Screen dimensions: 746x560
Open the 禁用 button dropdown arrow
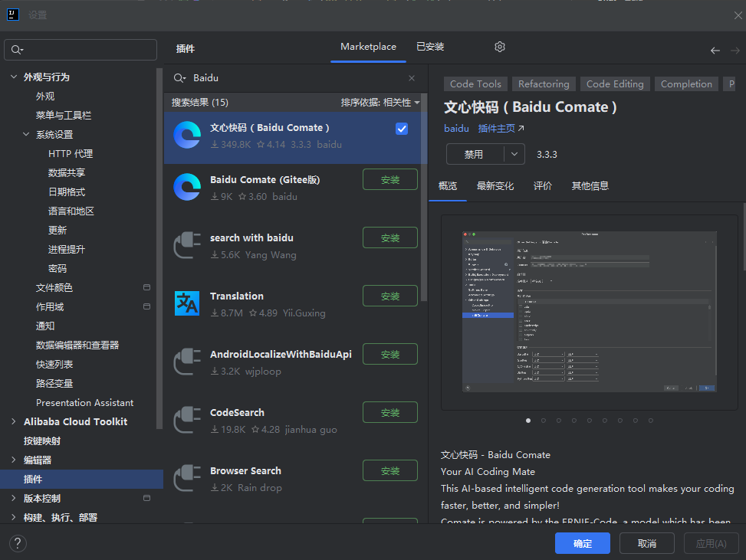(x=514, y=154)
